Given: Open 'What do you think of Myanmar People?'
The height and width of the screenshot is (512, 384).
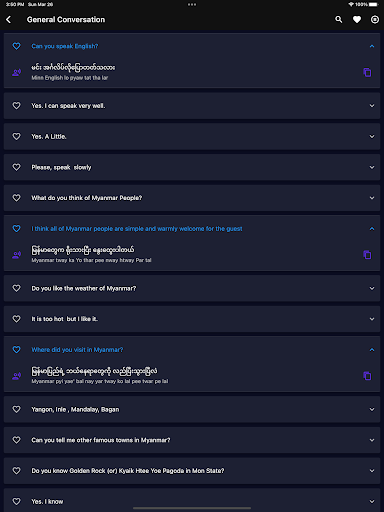Looking at the screenshot, I should 192,198.
